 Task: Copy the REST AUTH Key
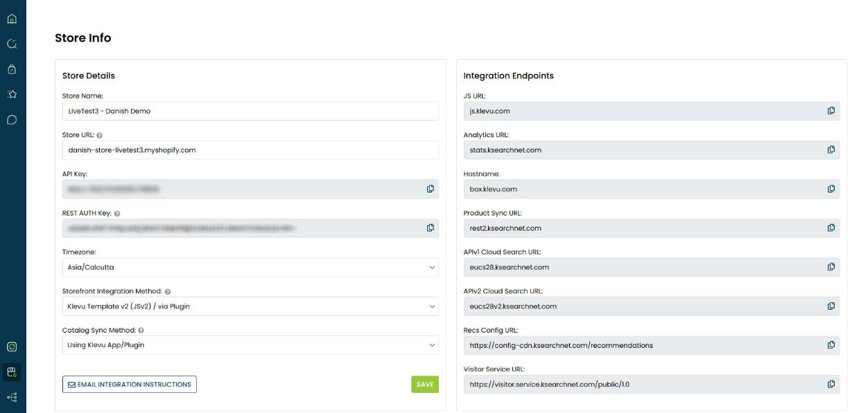click(431, 228)
